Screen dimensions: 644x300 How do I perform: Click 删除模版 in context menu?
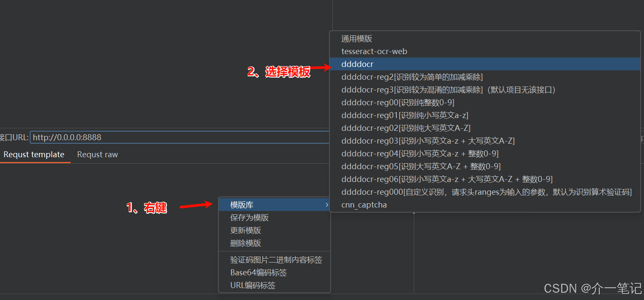275,243
